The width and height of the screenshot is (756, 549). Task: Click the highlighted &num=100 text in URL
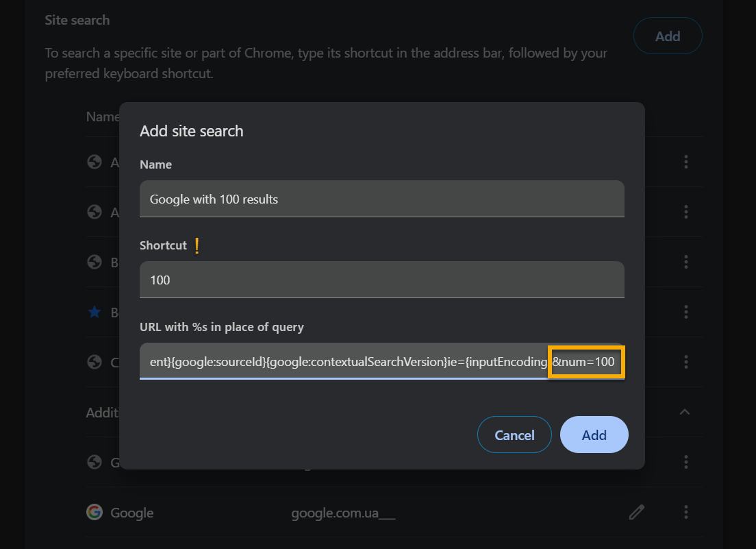pyautogui.click(x=584, y=361)
